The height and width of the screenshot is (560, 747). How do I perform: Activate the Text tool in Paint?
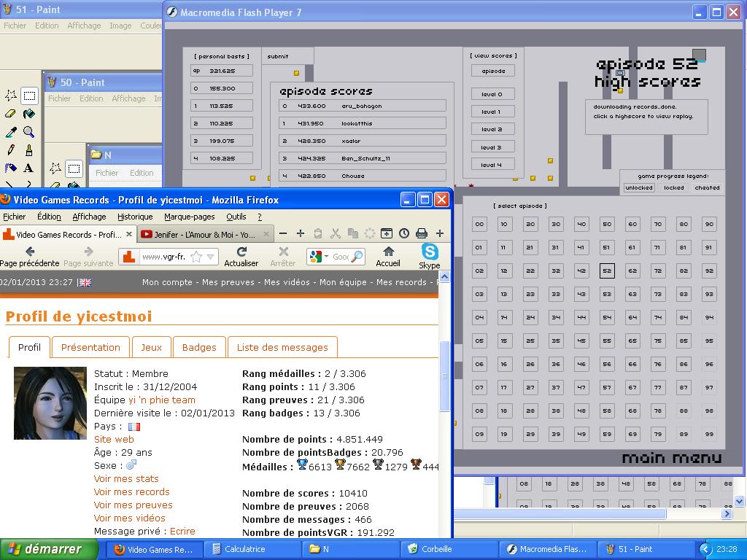[x=29, y=168]
